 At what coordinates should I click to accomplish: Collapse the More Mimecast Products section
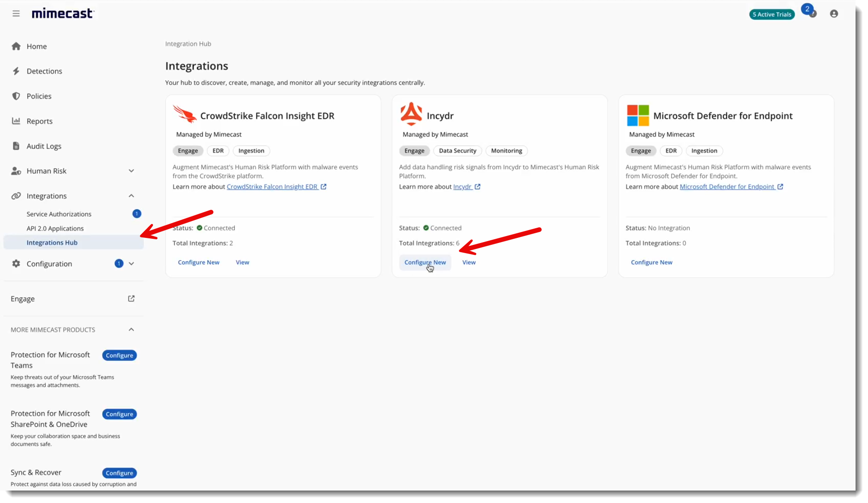pos(131,329)
